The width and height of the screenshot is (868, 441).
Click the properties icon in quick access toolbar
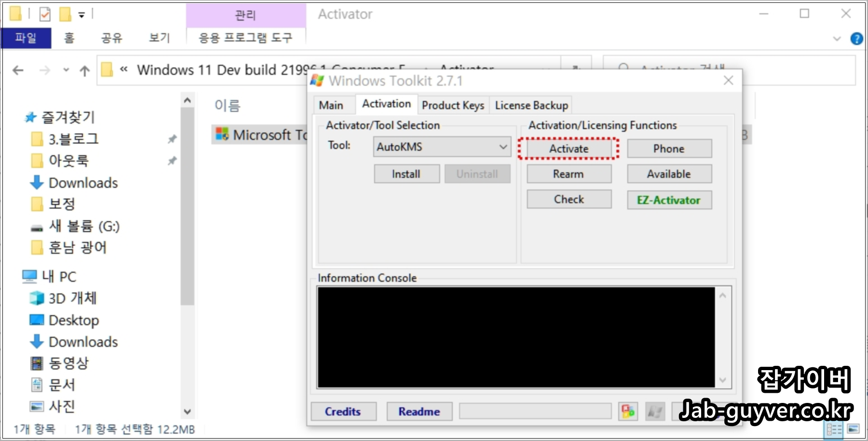[x=45, y=14]
